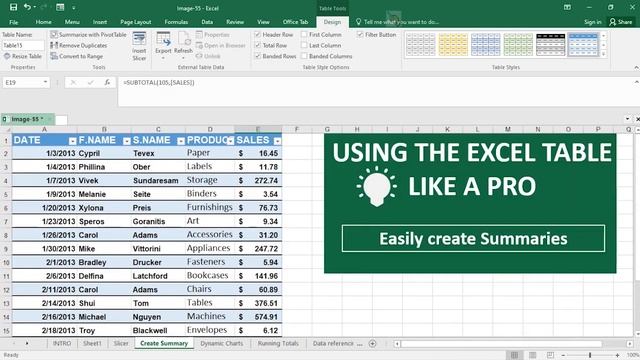Click Remove Duplicates tool

coord(79,45)
